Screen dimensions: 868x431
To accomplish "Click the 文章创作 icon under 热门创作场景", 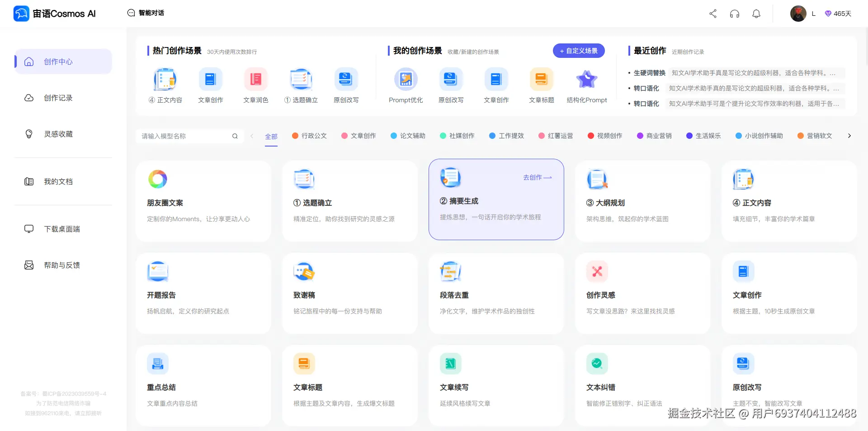I will 211,79.
